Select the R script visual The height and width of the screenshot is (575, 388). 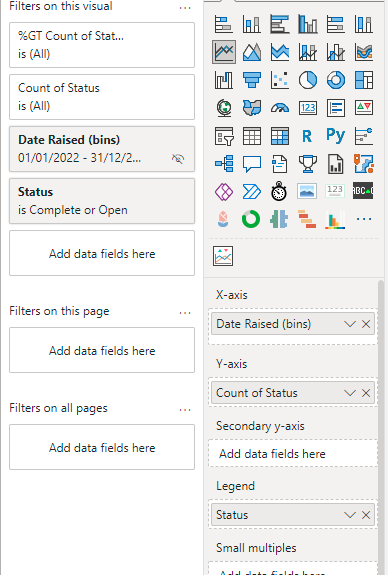(x=308, y=136)
